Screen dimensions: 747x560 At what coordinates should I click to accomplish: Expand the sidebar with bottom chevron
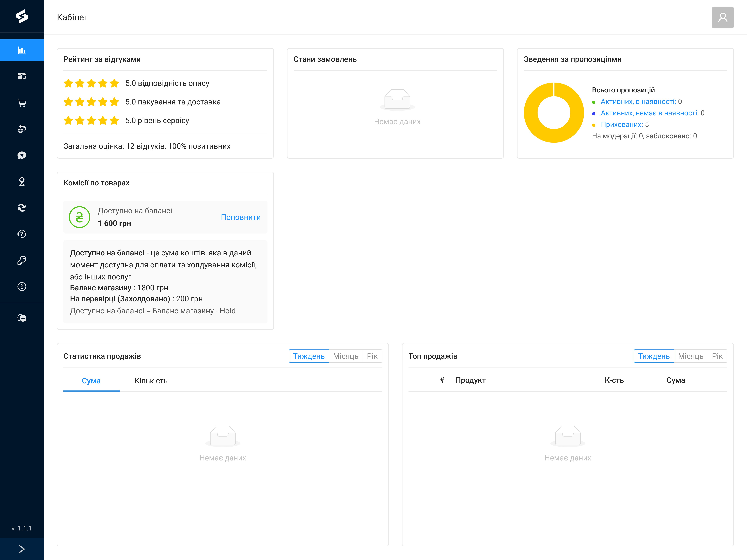pos(22,549)
